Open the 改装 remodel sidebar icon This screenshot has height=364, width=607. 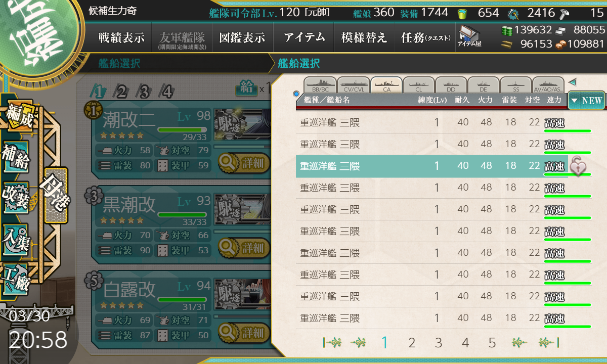[16, 198]
